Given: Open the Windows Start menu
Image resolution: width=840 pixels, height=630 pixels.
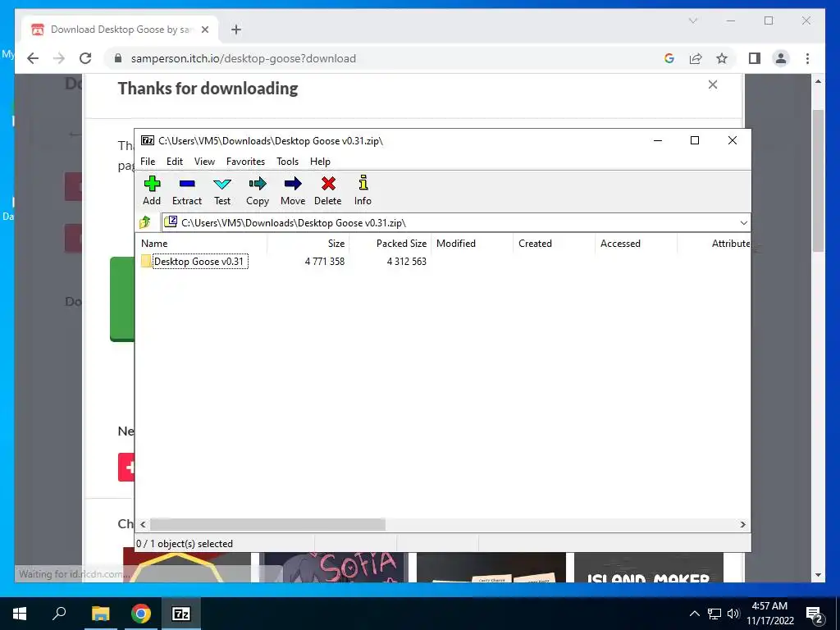Looking at the screenshot, I should tap(20, 614).
